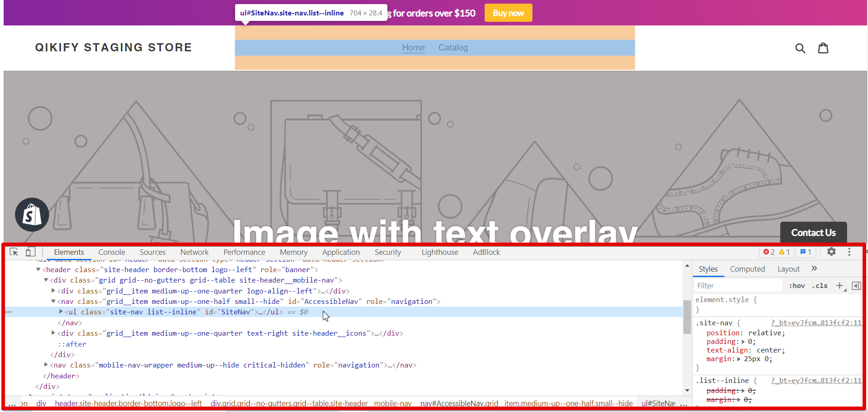Switch to the Elements tab
The height and width of the screenshot is (412, 868).
pyautogui.click(x=69, y=252)
